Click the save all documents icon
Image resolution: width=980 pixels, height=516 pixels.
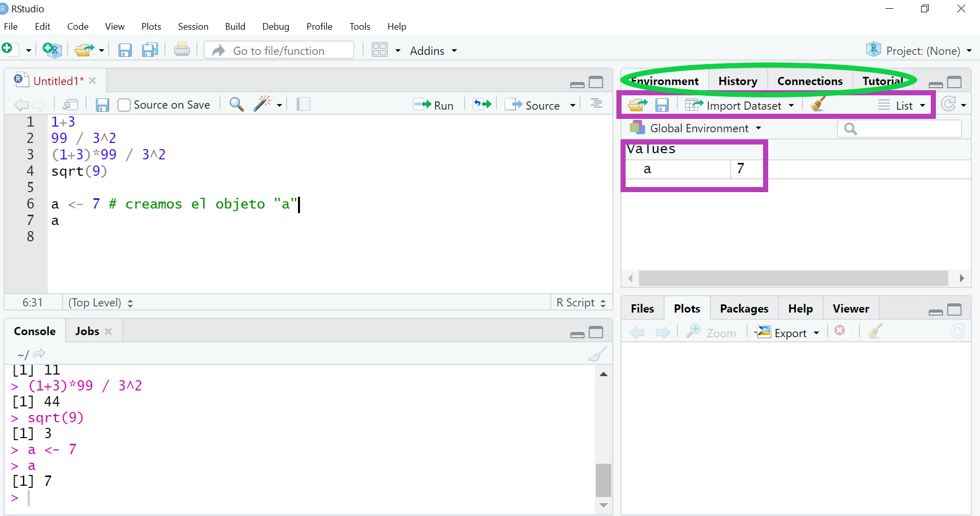pyautogui.click(x=150, y=50)
